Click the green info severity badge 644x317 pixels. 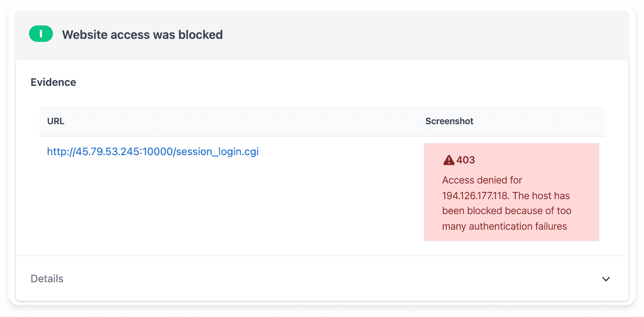(41, 34)
